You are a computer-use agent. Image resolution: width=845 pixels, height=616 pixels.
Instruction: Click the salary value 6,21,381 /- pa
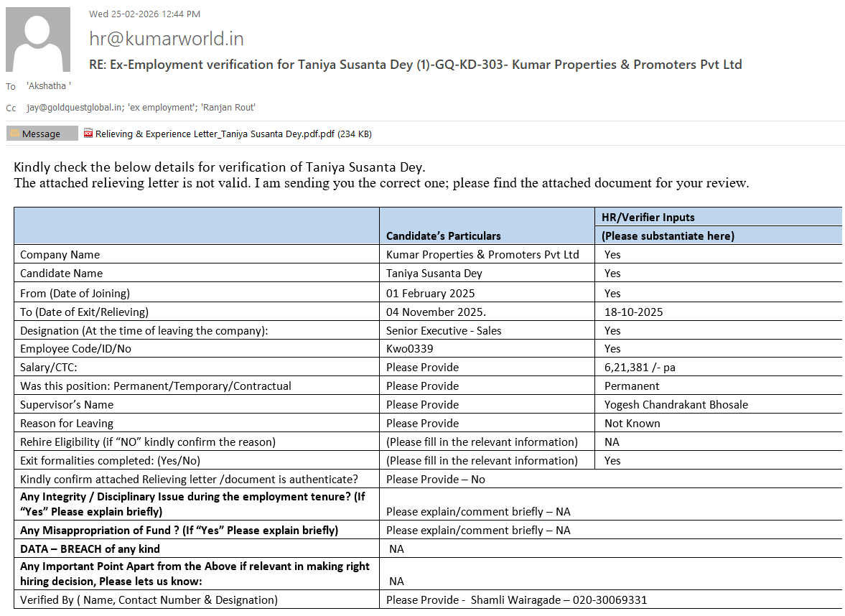(639, 368)
